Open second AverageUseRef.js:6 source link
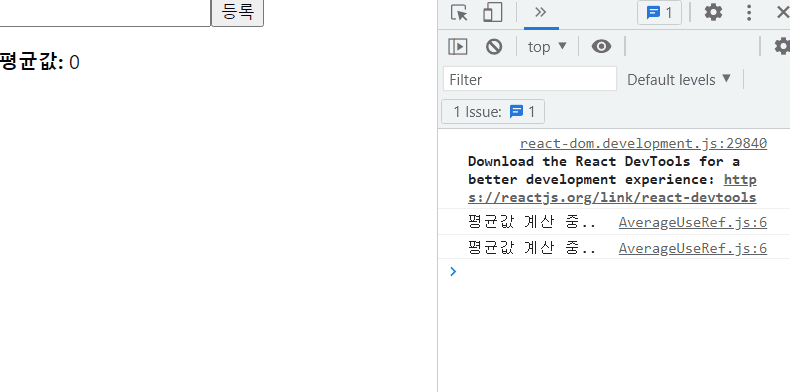The width and height of the screenshot is (790, 392). click(x=693, y=248)
